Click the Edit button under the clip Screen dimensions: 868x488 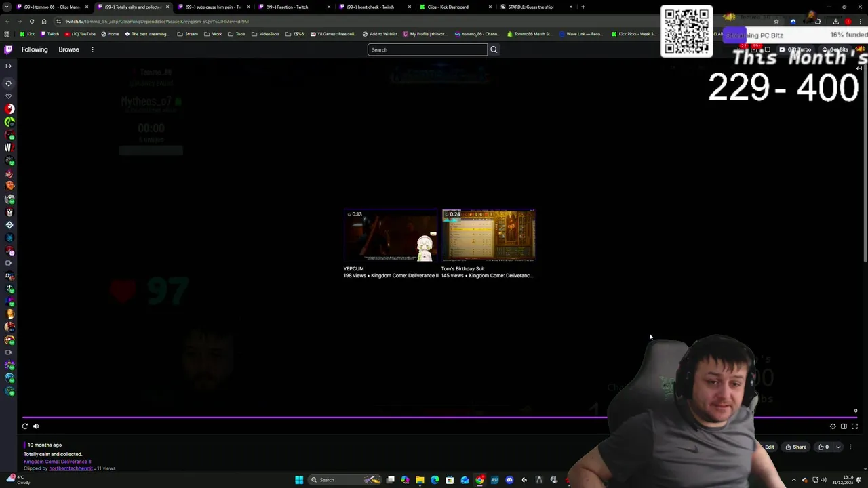click(769, 447)
